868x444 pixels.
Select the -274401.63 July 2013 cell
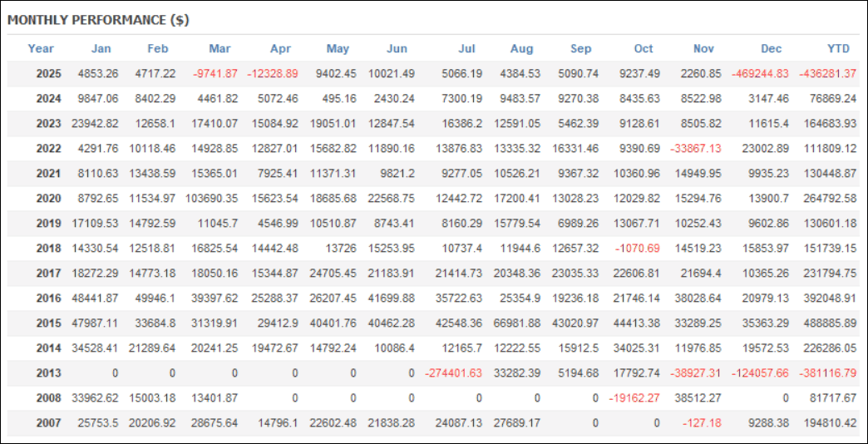tap(453, 372)
